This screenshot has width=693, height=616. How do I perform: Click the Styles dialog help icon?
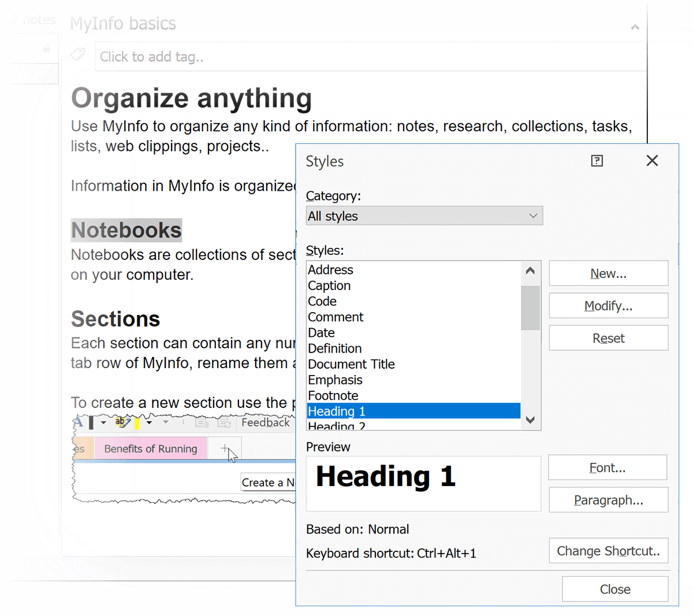tap(597, 161)
